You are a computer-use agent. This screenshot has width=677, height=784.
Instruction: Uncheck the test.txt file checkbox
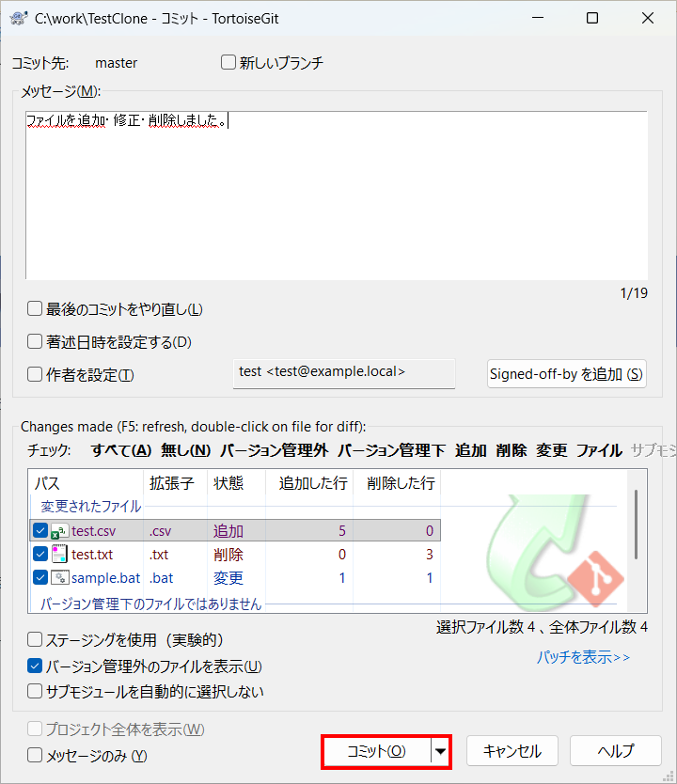tap(40, 554)
